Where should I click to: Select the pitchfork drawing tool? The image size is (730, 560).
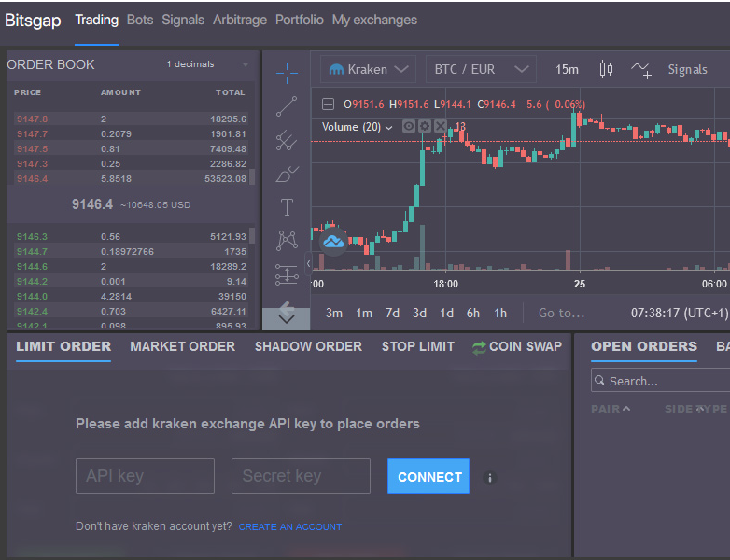coord(287,140)
